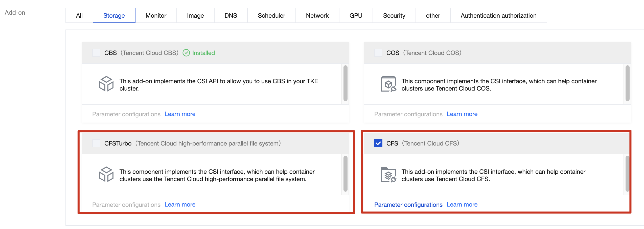Click the CFSTurbo add-on cube icon
Screen dimensions: 644x229
pos(106,174)
